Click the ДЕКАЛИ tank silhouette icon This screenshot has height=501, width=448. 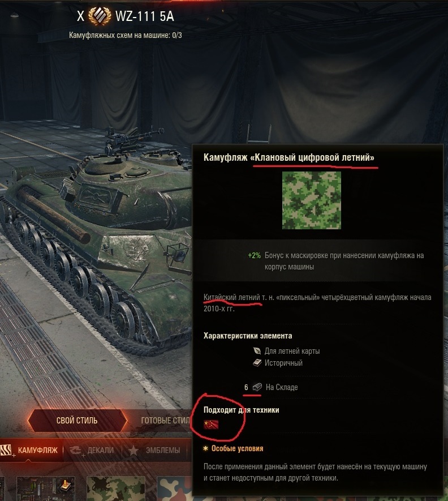pyautogui.click(x=75, y=450)
